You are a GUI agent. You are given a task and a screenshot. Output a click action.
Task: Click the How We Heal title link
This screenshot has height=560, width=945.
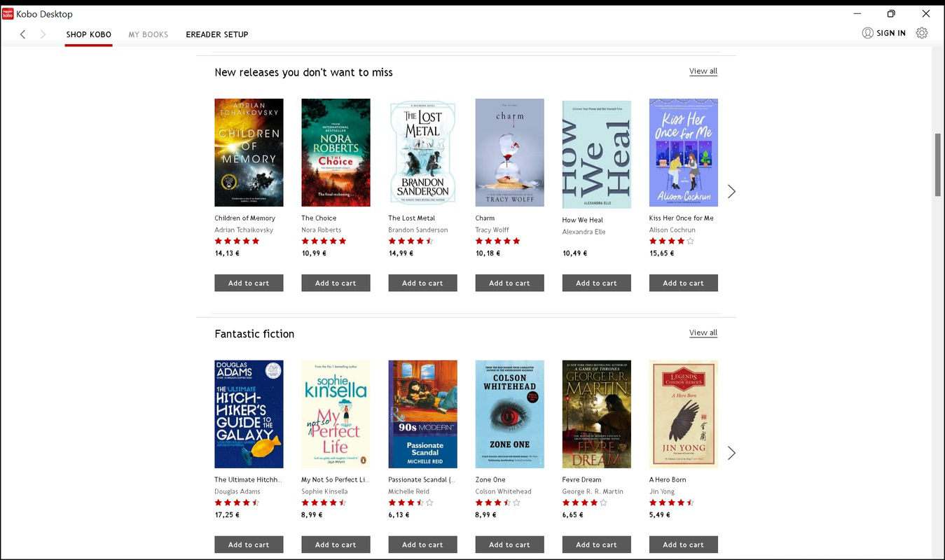582,220
